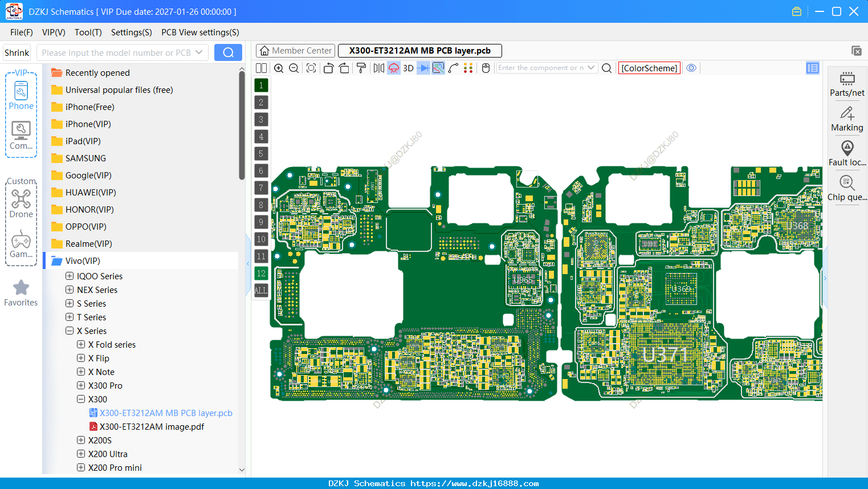Search for the entered component
Viewport: 868px width, 489px height.
(x=607, y=68)
